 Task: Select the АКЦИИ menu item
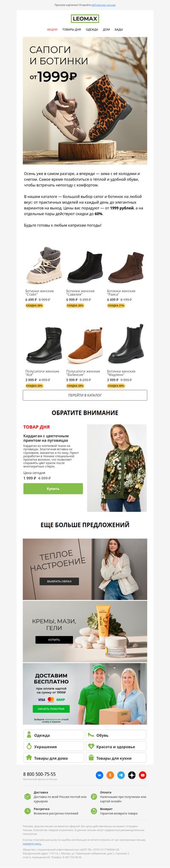pyautogui.click(x=52, y=30)
